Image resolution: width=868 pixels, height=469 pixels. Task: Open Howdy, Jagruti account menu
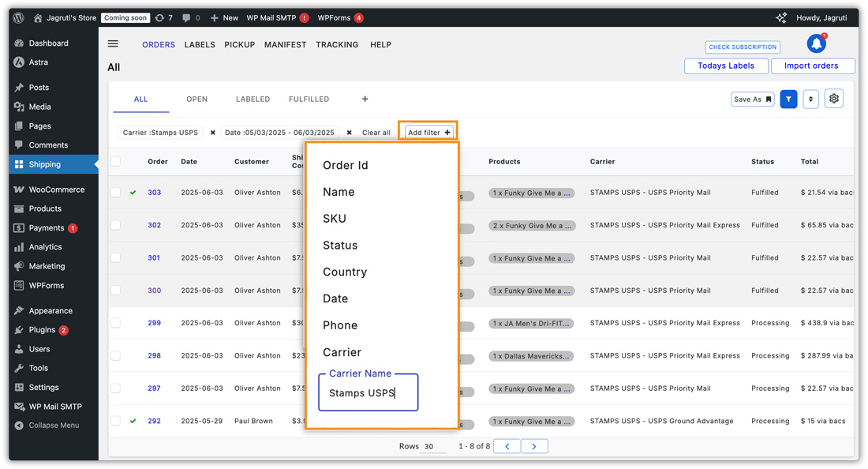click(821, 17)
